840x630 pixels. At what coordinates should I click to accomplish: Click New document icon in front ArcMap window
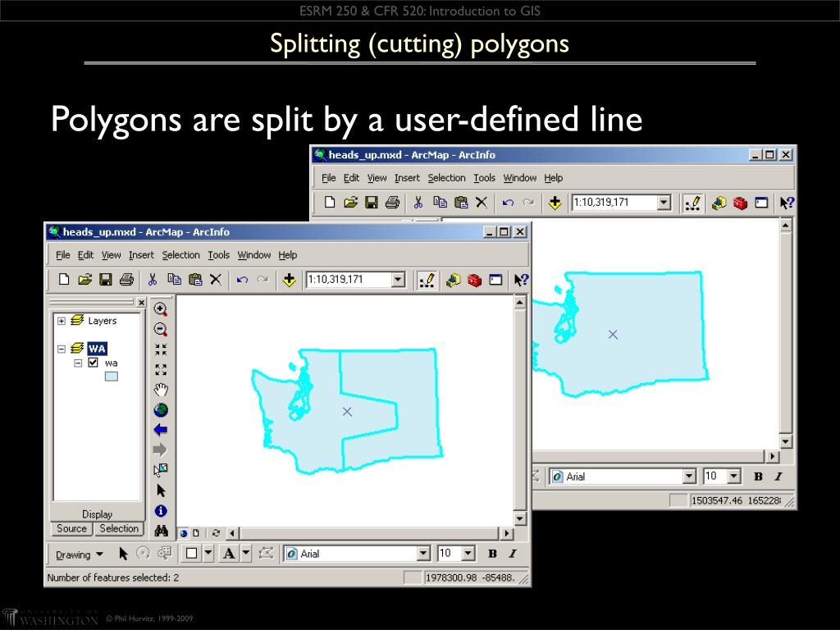coord(64,280)
